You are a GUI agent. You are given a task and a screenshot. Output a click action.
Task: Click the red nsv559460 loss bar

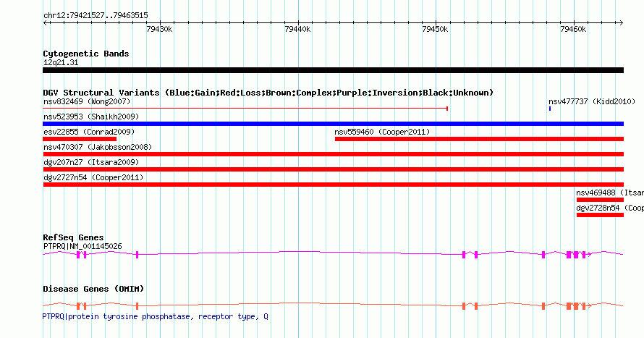click(x=479, y=139)
